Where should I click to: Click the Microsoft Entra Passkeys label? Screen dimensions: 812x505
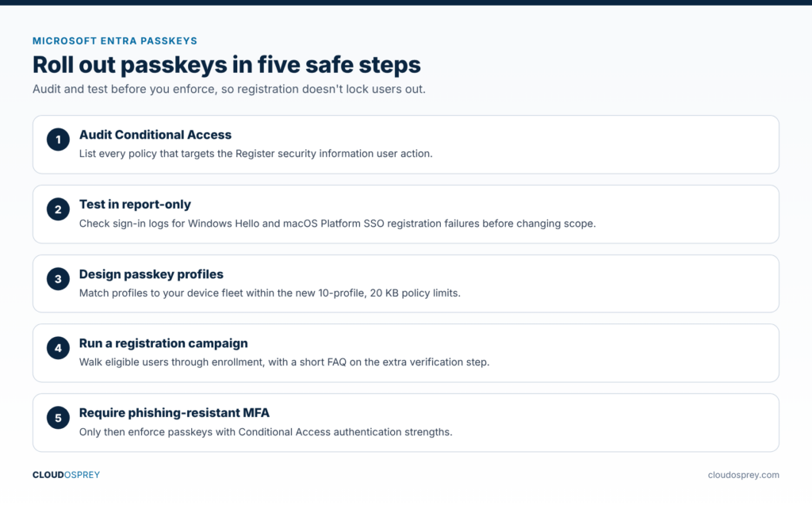pyautogui.click(x=115, y=41)
